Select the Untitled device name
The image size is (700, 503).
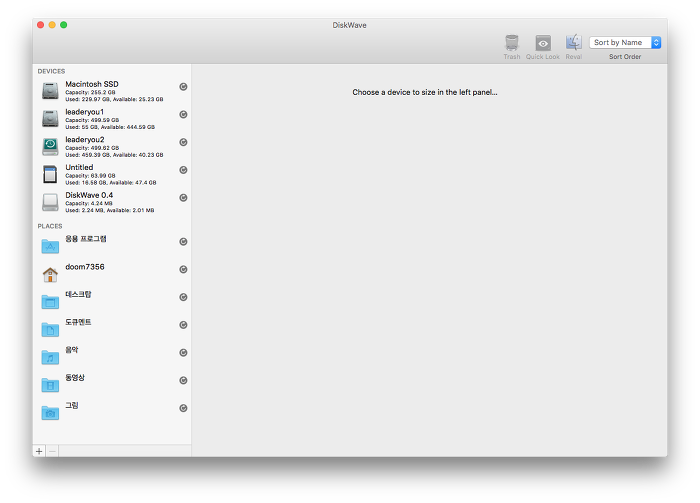pyautogui.click(x=79, y=167)
